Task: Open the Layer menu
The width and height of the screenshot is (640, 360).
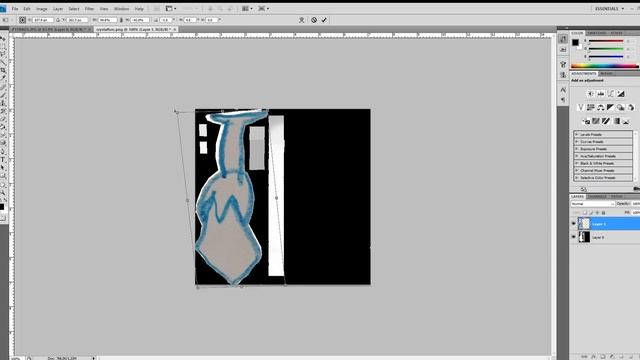Action: point(58,9)
